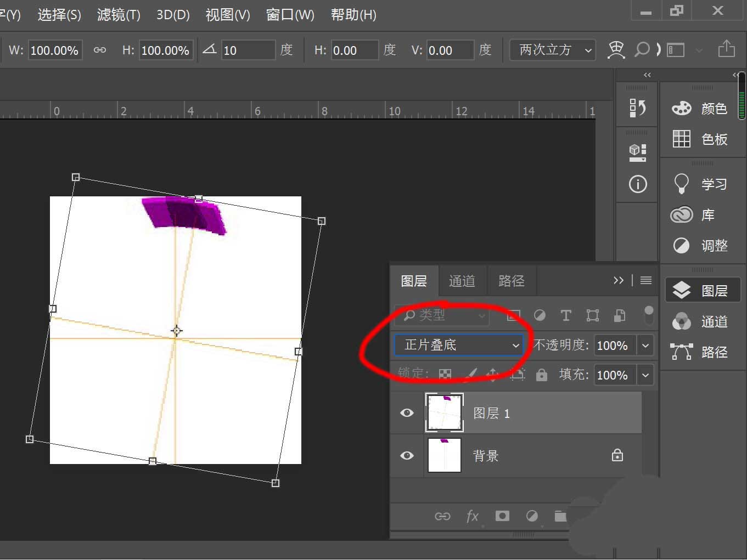Open the 不透明度 opacity dropdown
Image resolution: width=747 pixels, height=560 pixels.
pyautogui.click(x=645, y=345)
